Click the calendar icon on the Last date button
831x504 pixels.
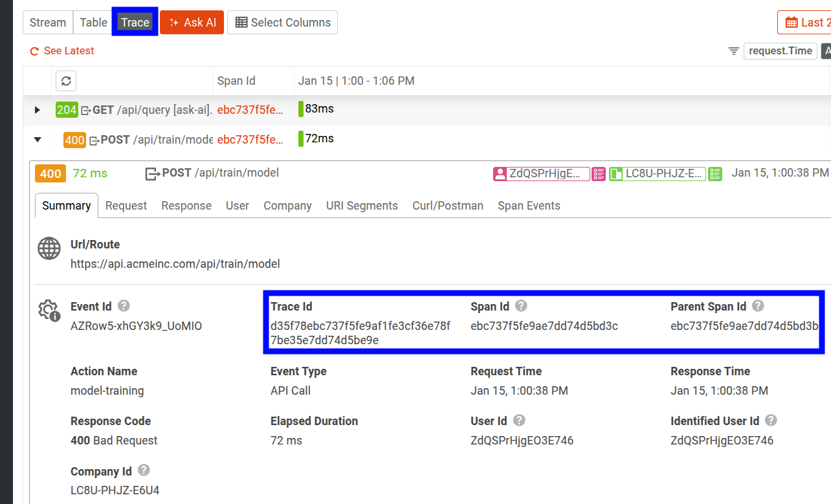tap(793, 22)
